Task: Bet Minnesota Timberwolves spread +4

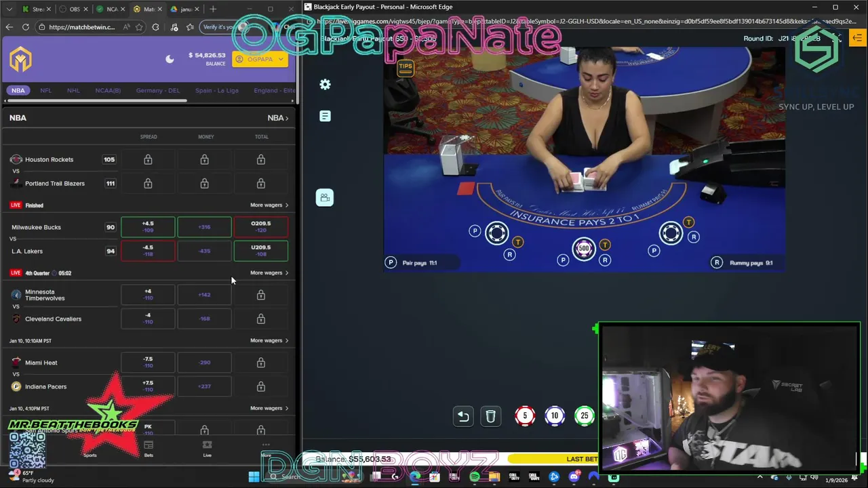Action: click(x=148, y=295)
